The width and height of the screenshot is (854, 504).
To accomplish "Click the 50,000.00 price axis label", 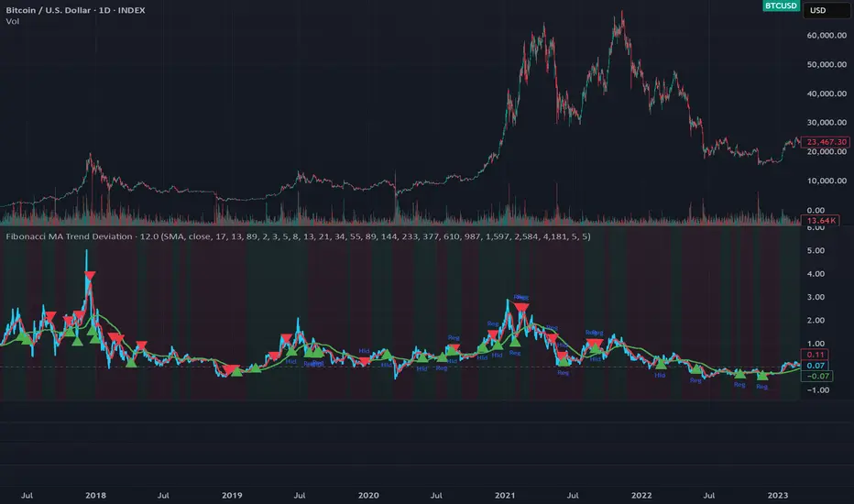I will tap(827, 64).
